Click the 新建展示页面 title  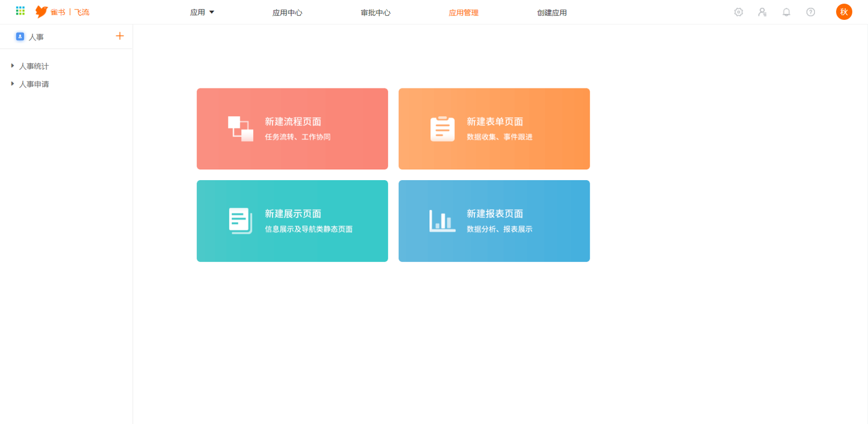point(293,214)
